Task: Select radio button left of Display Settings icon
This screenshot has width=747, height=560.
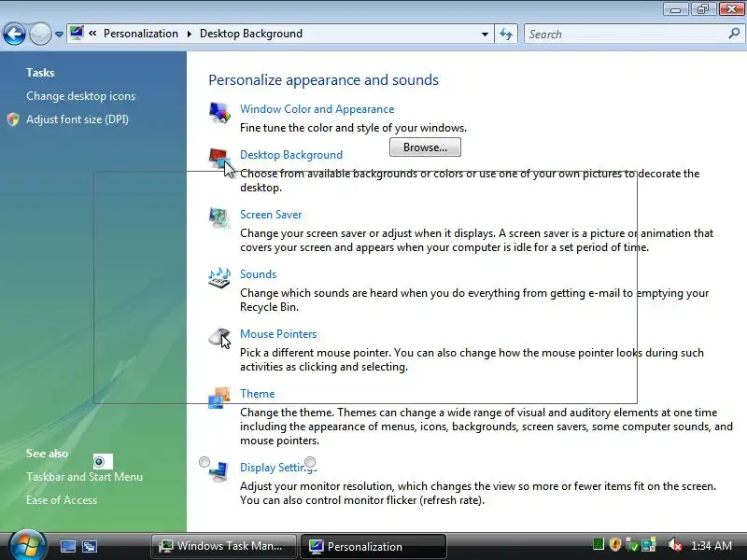Action: coord(204,462)
